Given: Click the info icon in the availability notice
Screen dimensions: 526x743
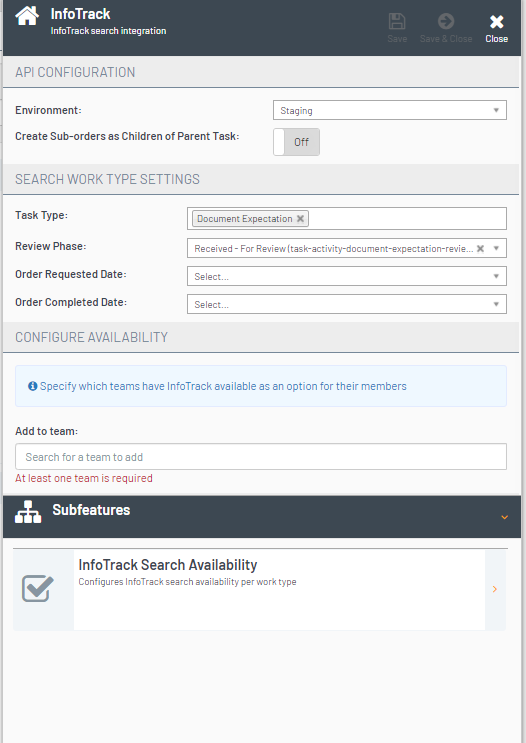Looking at the screenshot, I should 32,386.
